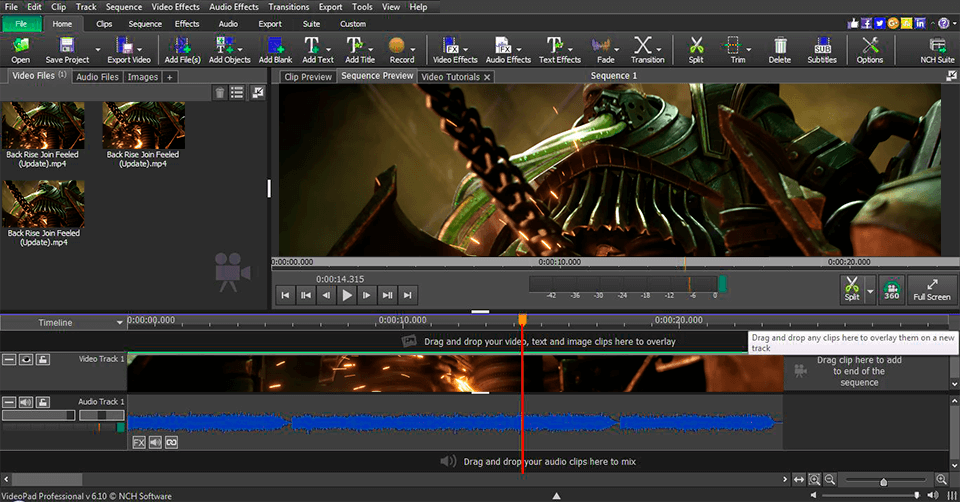Go to end of sequence button
This screenshot has width=960, height=502.
pos(408,295)
